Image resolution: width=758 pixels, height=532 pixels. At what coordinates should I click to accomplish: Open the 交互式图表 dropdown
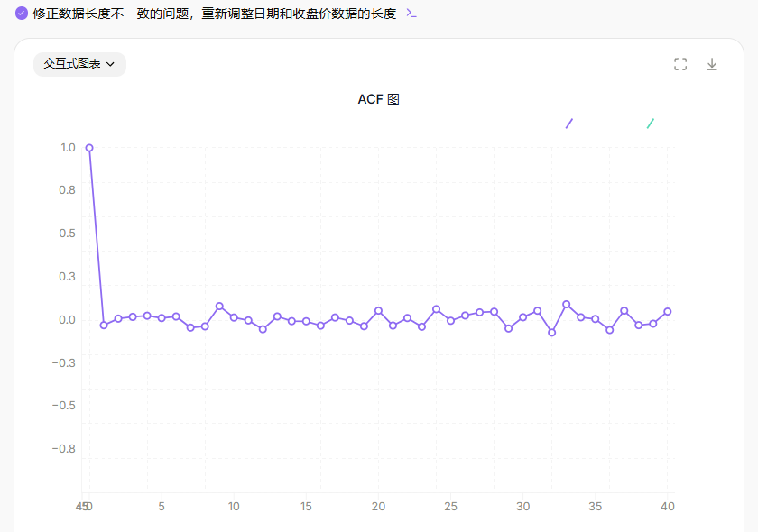pyautogui.click(x=79, y=64)
